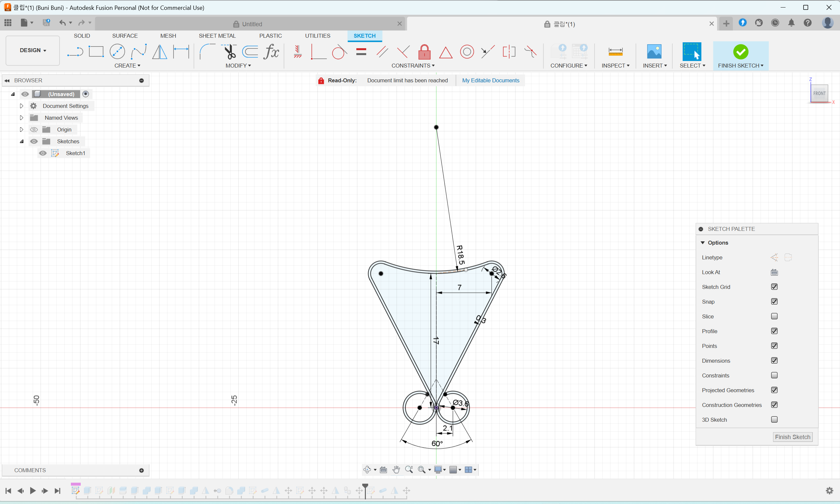Apply the Concentric constraint

point(467,52)
